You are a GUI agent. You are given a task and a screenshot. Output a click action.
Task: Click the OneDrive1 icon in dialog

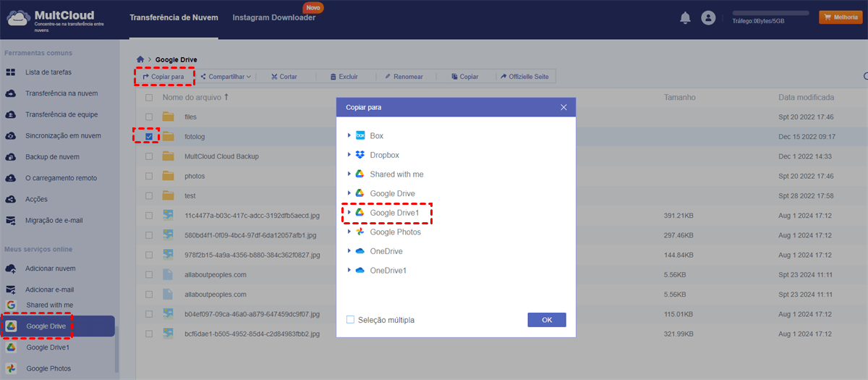point(359,270)
